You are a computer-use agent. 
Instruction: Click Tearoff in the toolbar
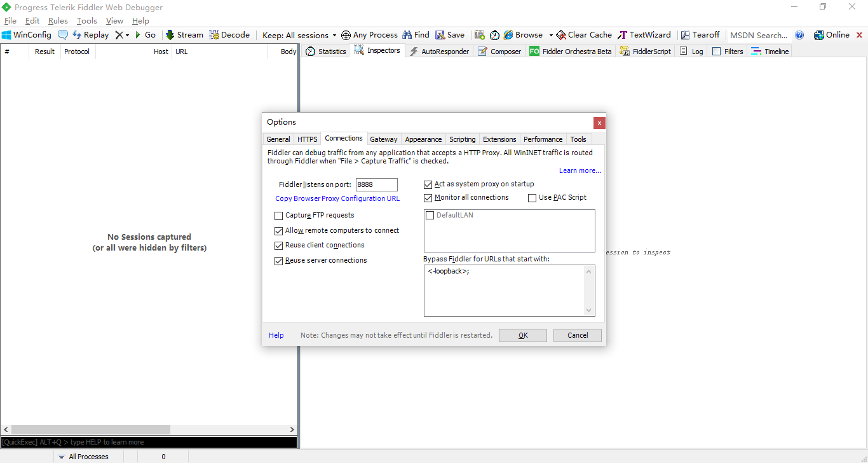click(700, 35)
